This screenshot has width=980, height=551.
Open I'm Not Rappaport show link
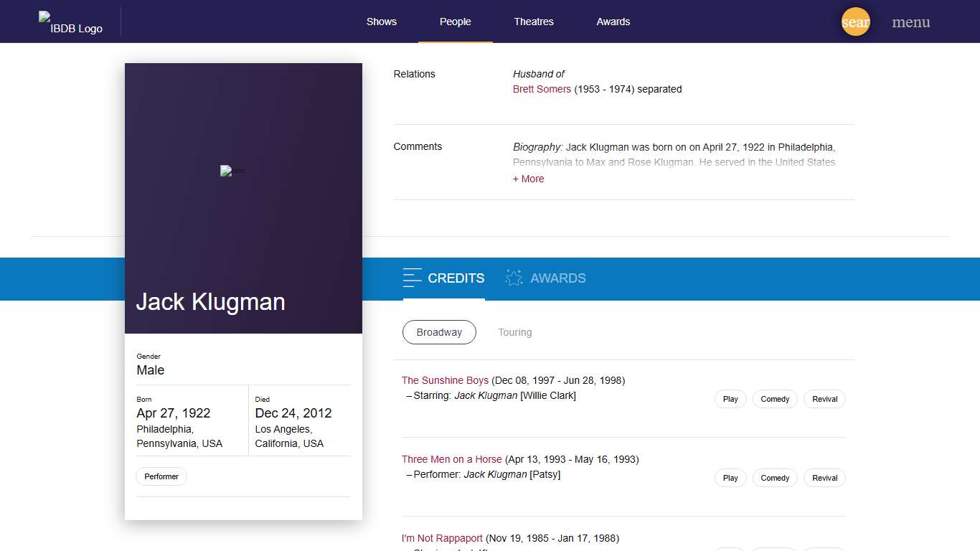(442, 538)
